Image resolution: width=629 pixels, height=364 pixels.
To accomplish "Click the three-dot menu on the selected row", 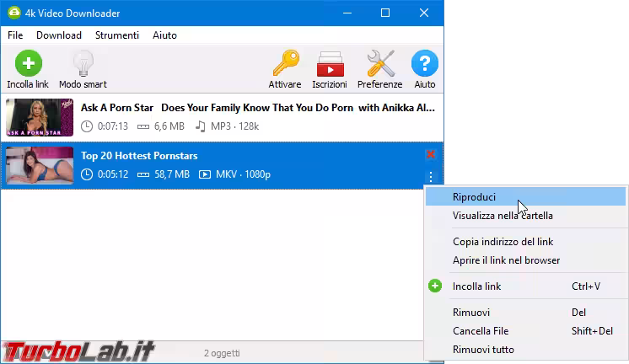I will (x=431, y=176).
